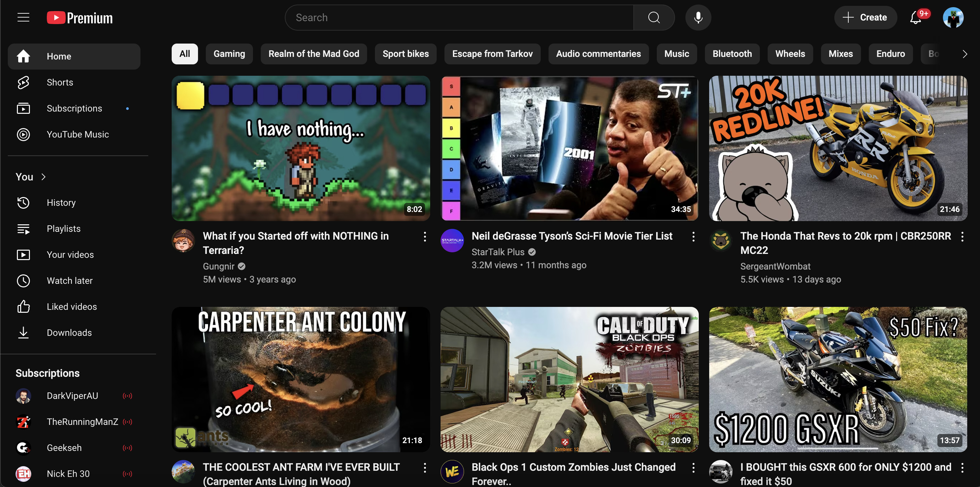Select the Mixes chip
The width and height of the screenshot is (980, 487).
tap(841, 54)
